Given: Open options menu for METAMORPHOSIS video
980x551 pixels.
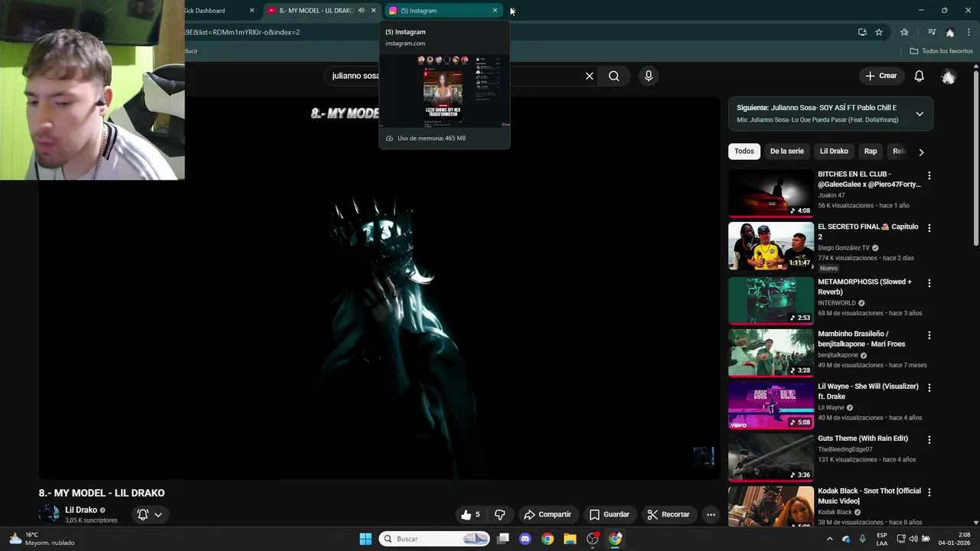Looking at the screenshot, I should pyautogui.click(x=929, y=283).
